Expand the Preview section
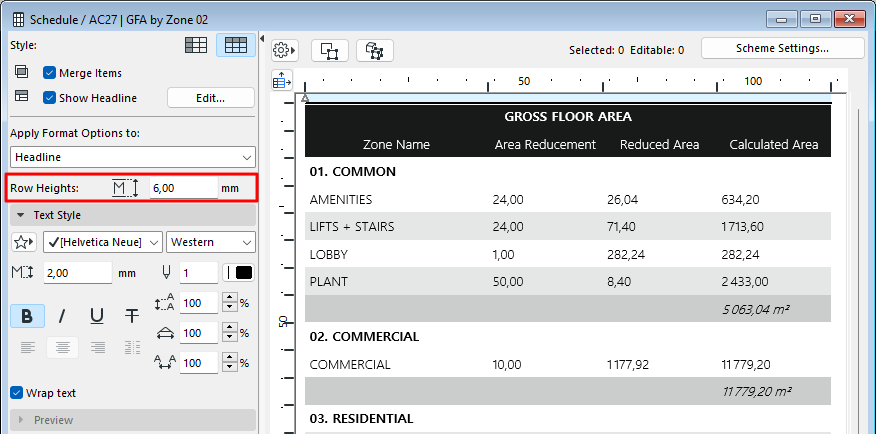 [132, 420]
